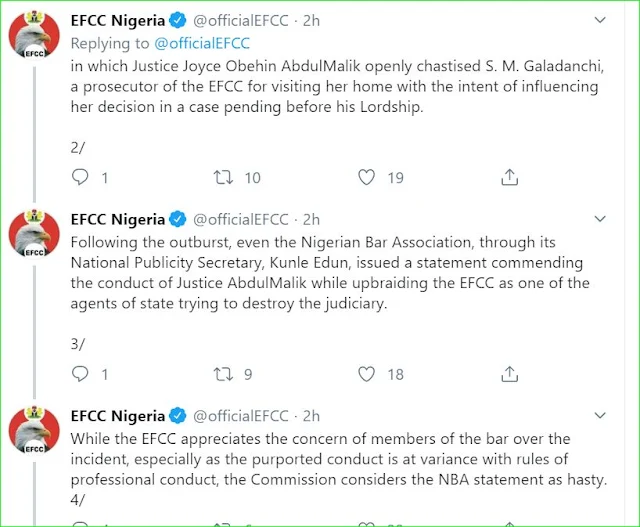Expand options chevron on second tweet

[x=600, y=219]
